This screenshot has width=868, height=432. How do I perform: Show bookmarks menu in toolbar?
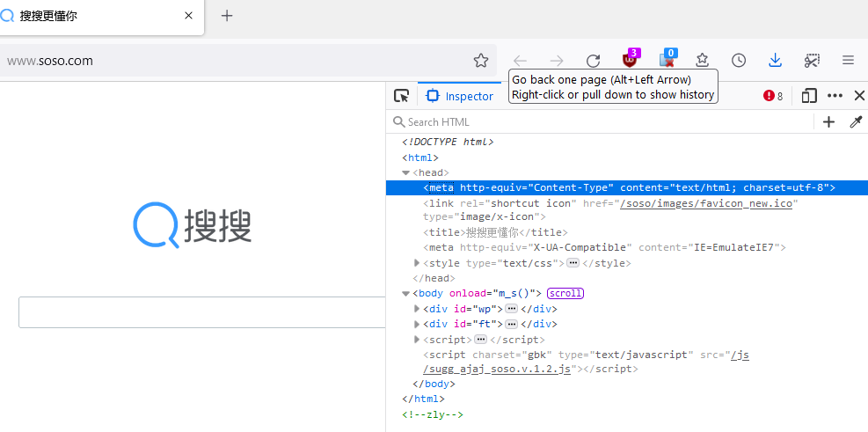pos(702,61)
